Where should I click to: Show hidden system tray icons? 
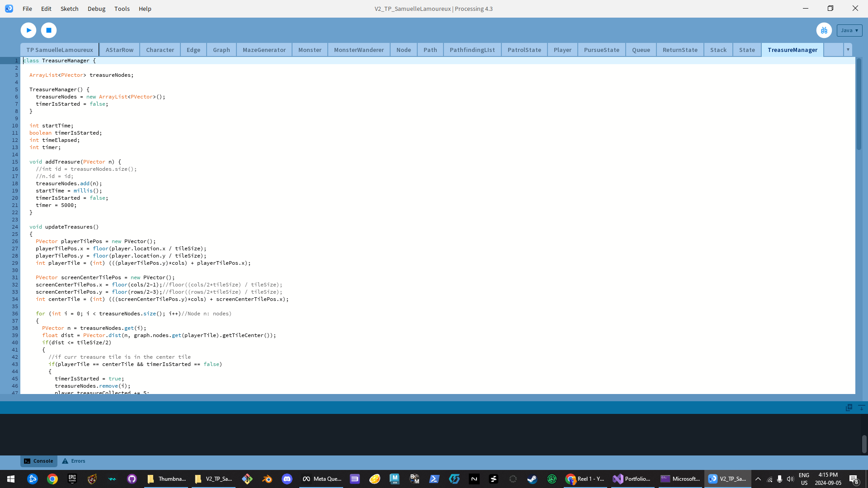(758, 479)
